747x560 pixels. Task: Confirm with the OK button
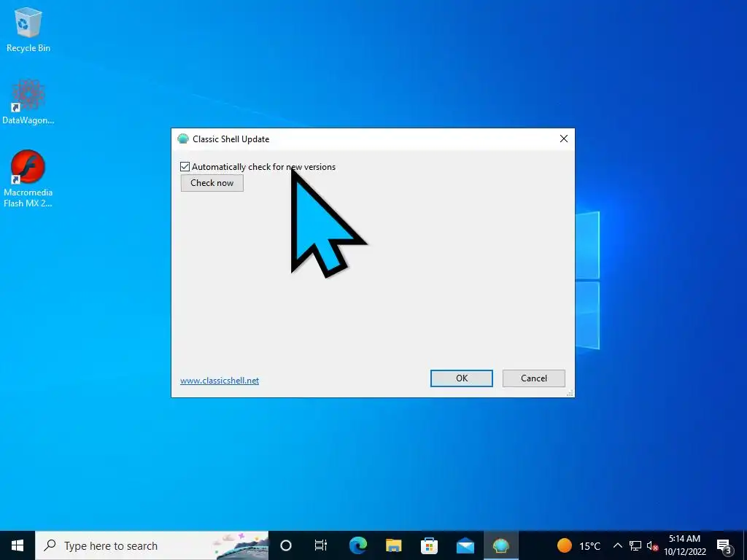pos(462,378)
